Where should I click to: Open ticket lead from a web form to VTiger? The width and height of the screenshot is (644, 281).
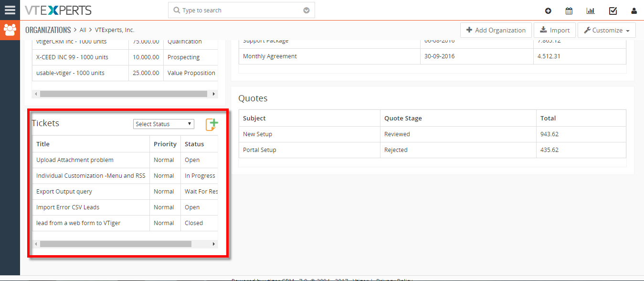[78, 223]
